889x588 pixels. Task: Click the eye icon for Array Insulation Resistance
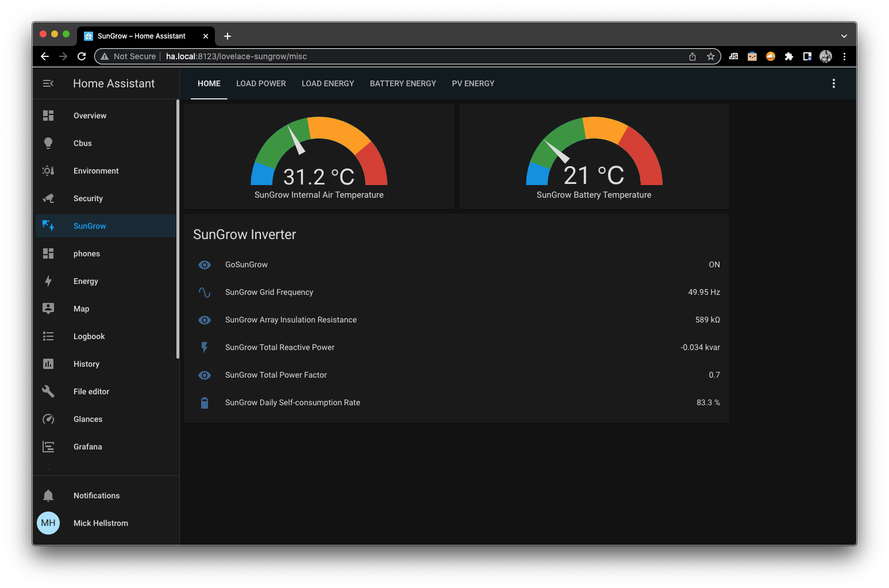(205, 320)
